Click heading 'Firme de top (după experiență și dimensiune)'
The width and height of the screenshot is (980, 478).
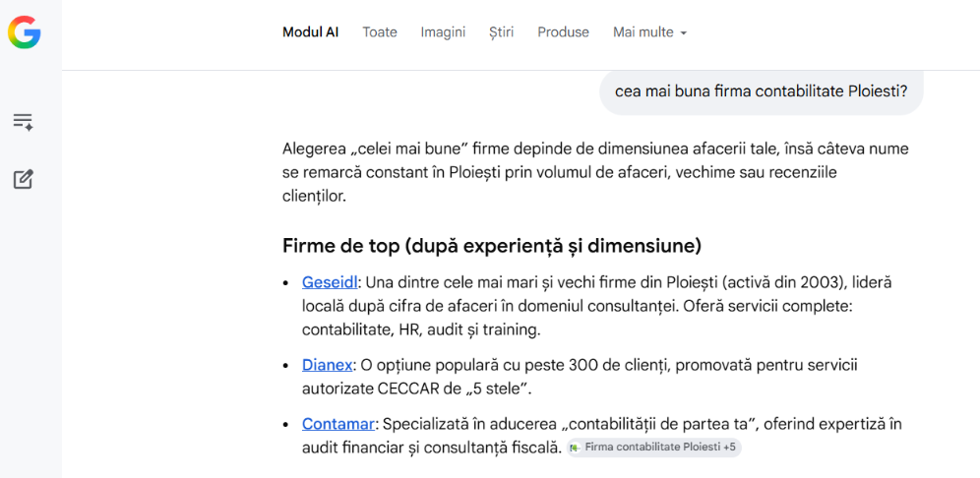click(x=492, y=246)
